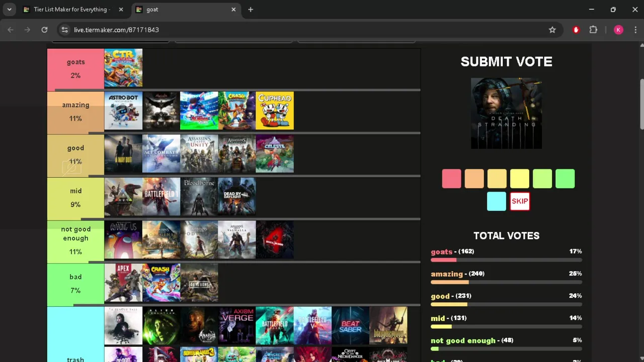Viewport: 644px width, 362px height.
Task: Select the Battlefield V cover
Action: tap(312, 326)
